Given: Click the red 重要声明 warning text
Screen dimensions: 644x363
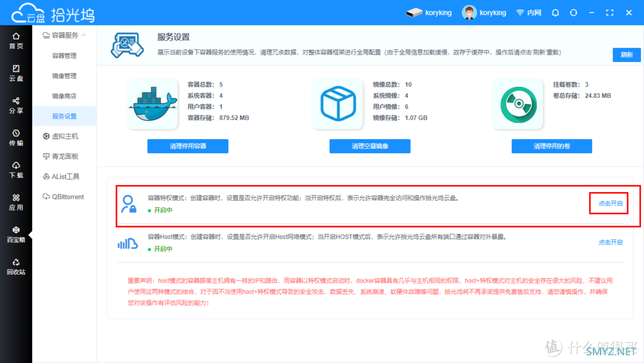Looking at the screenshot, I should coord(370,291).
